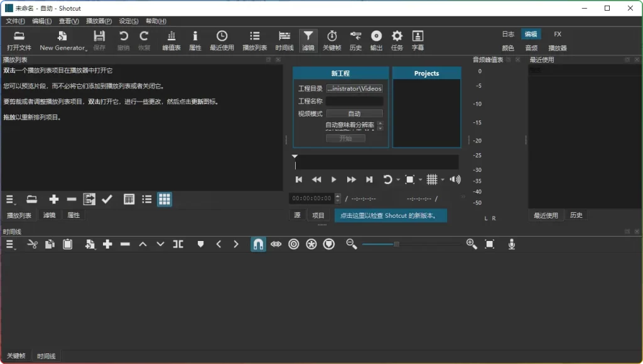
Task: Open the grid display dropdown in player controls
Action: point(432,179)
